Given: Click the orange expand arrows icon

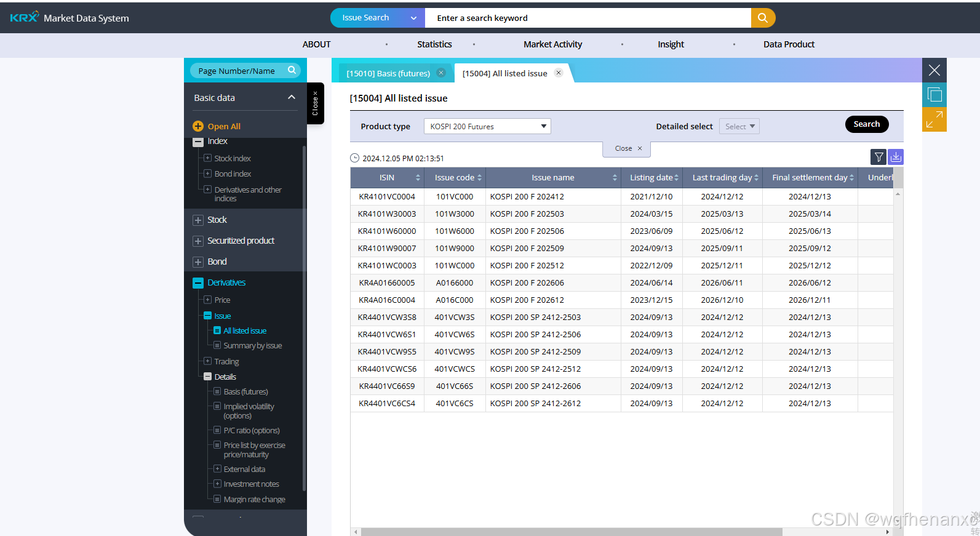Looking at the screenshot, I should [x=934, y=119].
